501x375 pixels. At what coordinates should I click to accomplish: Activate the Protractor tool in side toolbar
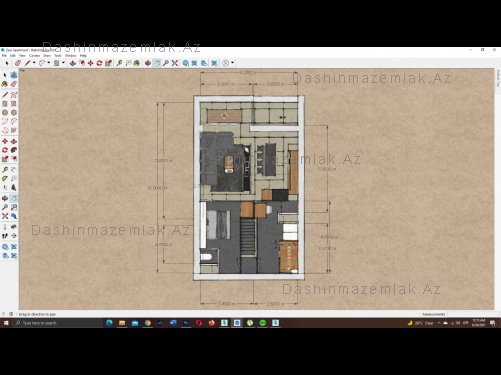(x=5, y=179)
